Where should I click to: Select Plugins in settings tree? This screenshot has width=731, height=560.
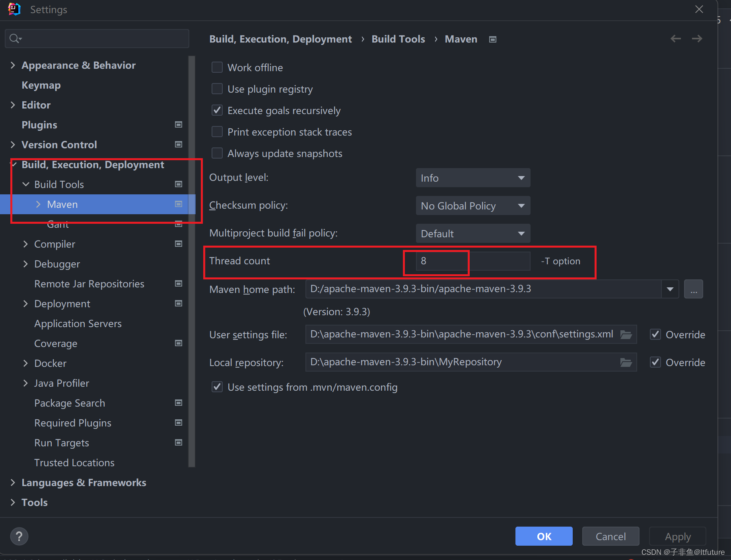point(39,125)
